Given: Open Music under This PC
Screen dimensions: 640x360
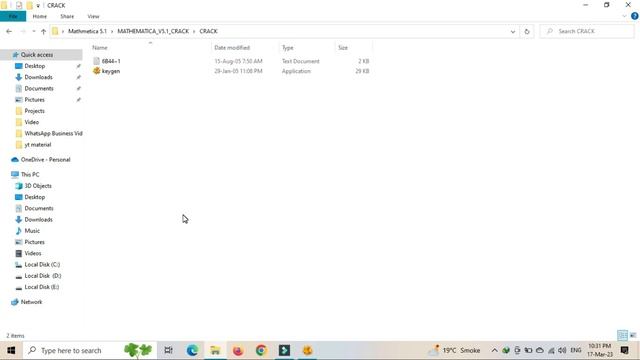Looking at the screenshot, I should point(32,231).
